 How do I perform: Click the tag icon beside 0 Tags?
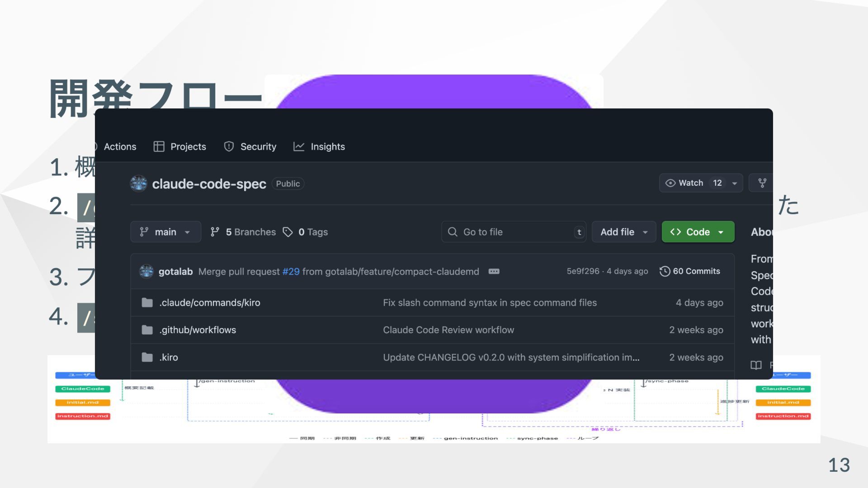(x=288, y=232)
